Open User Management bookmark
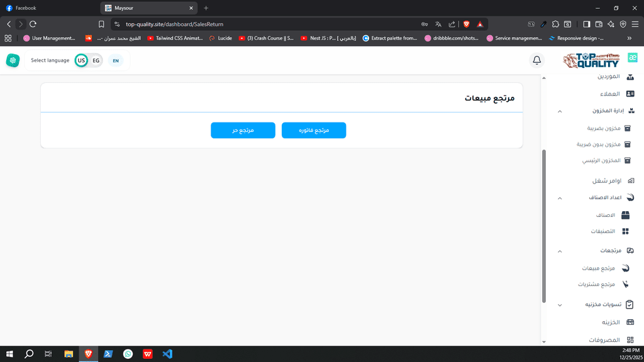 (49, 38)
